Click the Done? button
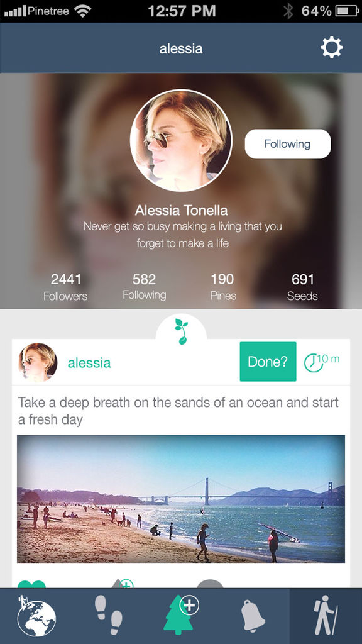362x644 pixels. pyautogui.click(x=268, y=362)
